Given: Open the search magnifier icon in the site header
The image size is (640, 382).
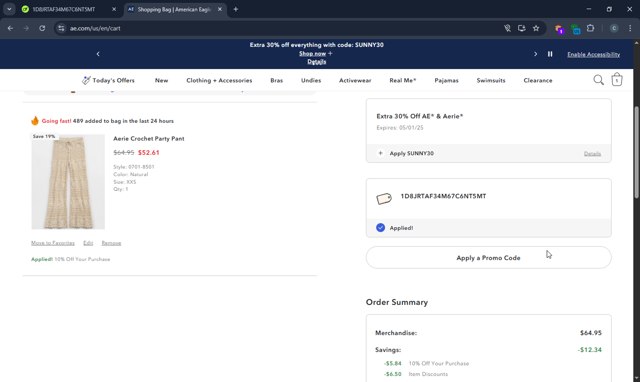Looking at the screenshot, I should (x=598, y=80).
